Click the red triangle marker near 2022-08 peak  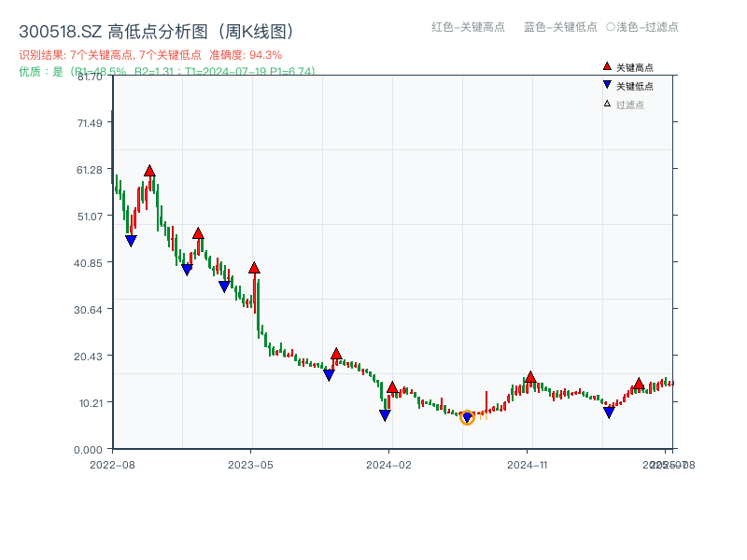click(150, 170)
